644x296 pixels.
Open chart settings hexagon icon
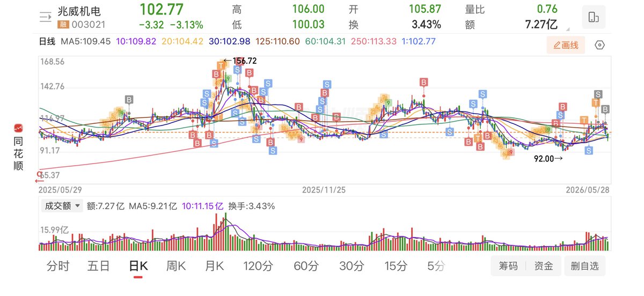tap(600, 45)
